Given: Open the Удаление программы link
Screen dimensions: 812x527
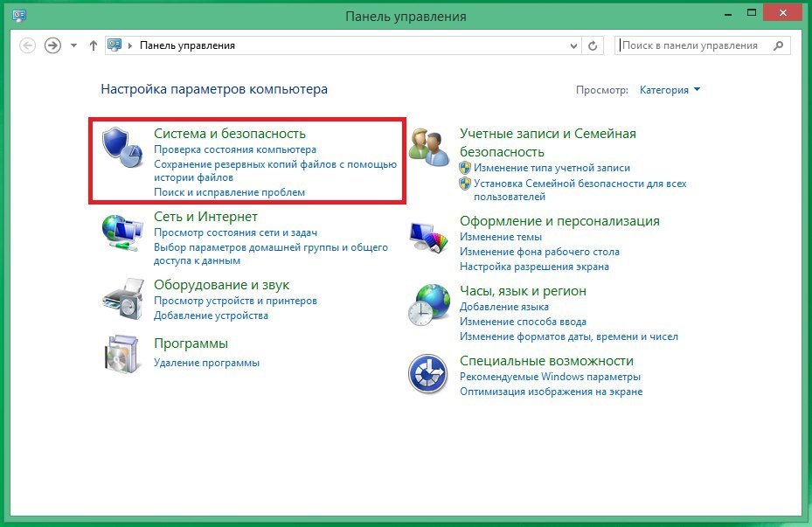Looking at the screenshot, I should pos(206,363).
